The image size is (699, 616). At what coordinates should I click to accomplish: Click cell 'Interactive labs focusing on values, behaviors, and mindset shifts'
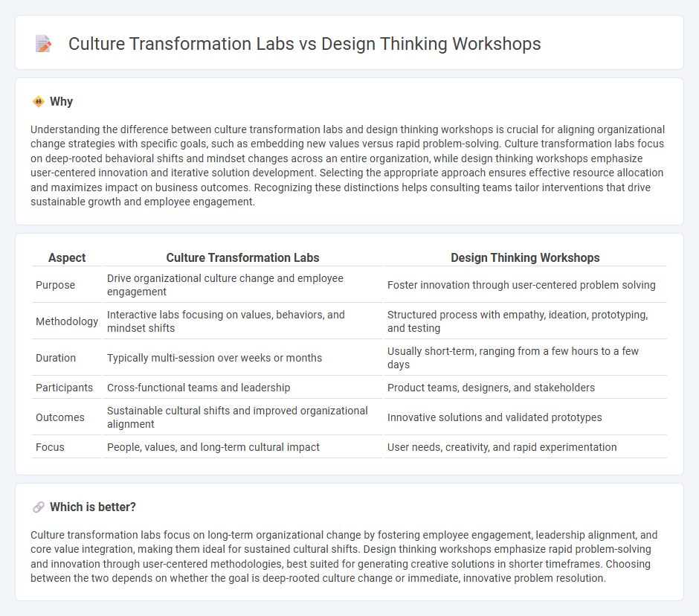click(x=242, y=321)
